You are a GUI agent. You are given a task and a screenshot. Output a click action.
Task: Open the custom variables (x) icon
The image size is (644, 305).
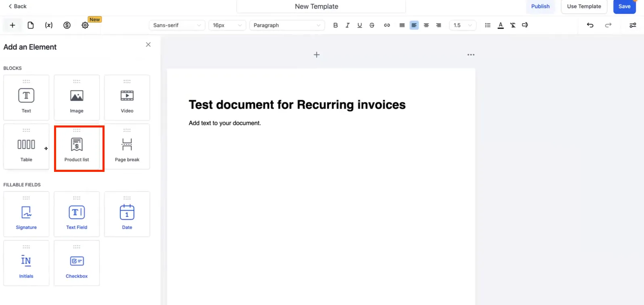pyautogui.click(x=49, y=25)
